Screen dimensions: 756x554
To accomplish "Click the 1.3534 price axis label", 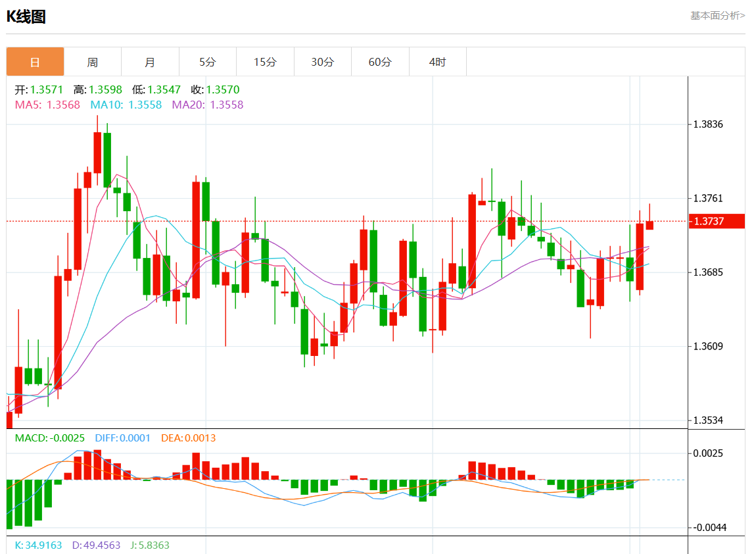I will (x=708, y=420).
